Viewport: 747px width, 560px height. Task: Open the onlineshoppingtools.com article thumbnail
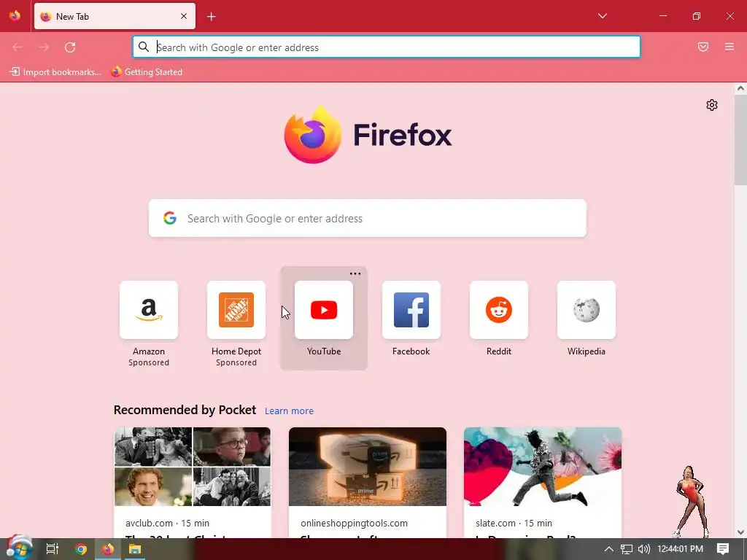click(368, 467)
